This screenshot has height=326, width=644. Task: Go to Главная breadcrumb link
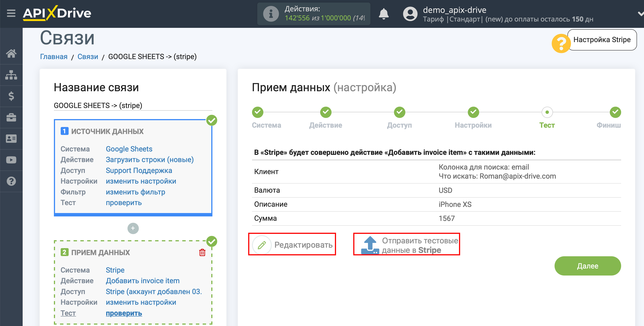pos(54,57)
